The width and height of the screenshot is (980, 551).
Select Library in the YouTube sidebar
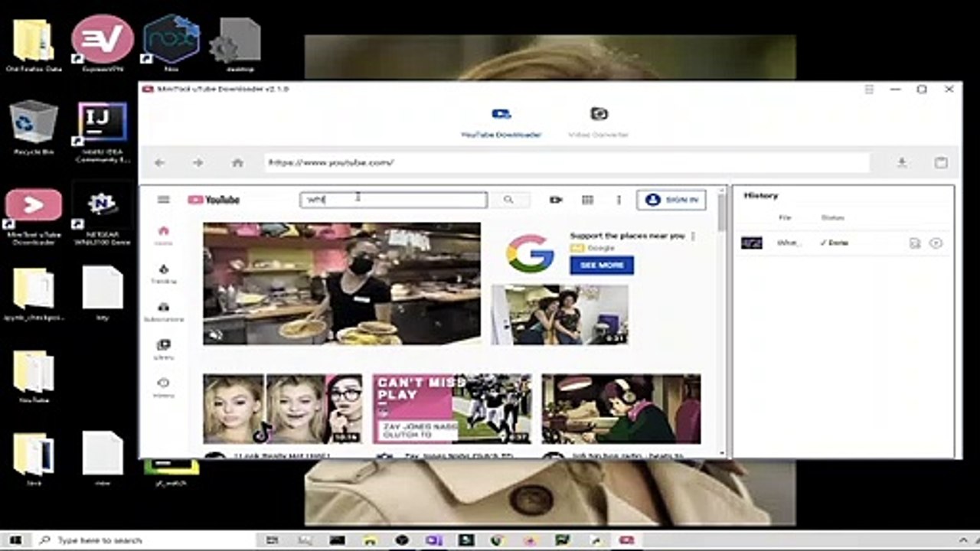(x=163, y=350)
